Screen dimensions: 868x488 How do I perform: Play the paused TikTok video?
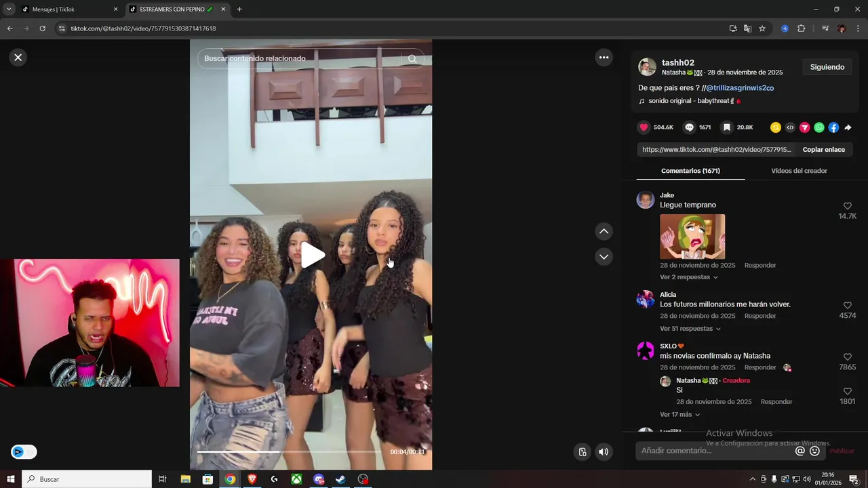(x=312, y=255)
